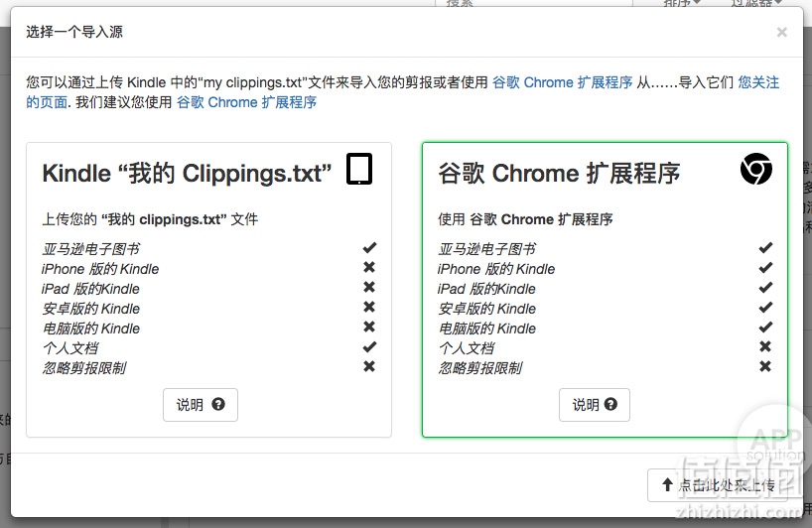Screen dimensions: 812x528
Task: Click 安卓版的 Kindle checkmark in Chrome card
Action: tap(765, 307)
